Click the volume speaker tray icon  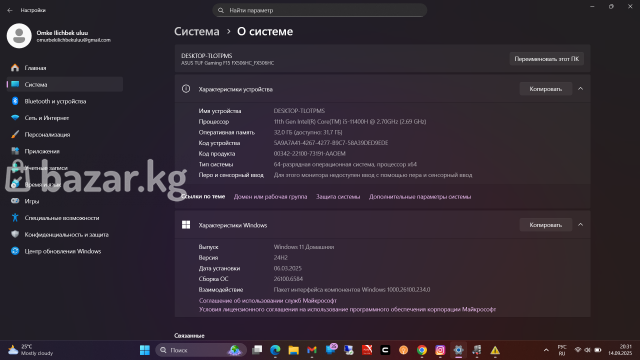(x=587, y=350)
